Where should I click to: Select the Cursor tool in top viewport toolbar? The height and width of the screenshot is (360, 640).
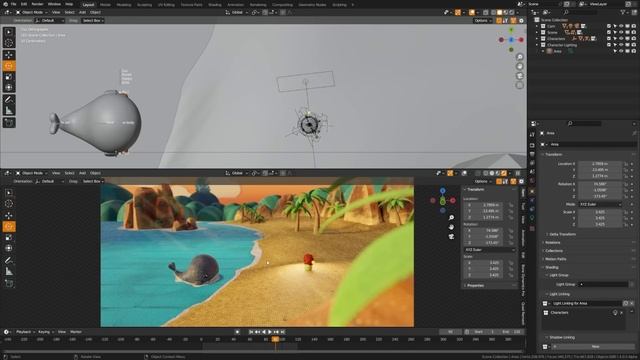(x=9, y=43)
